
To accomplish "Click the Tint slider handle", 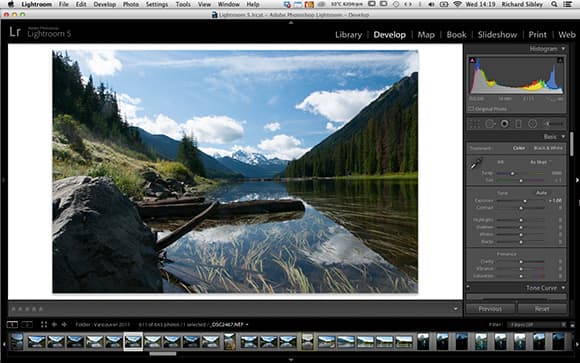I will (521, 180).
